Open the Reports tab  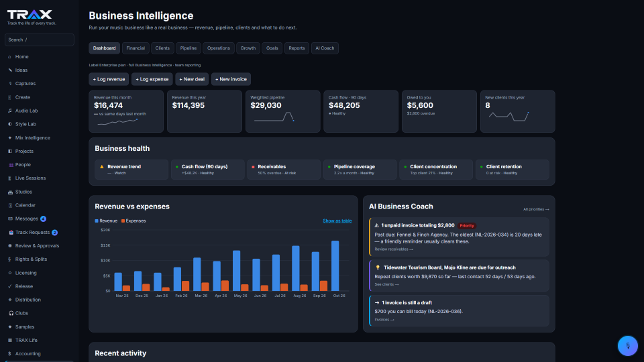[297, 48]
